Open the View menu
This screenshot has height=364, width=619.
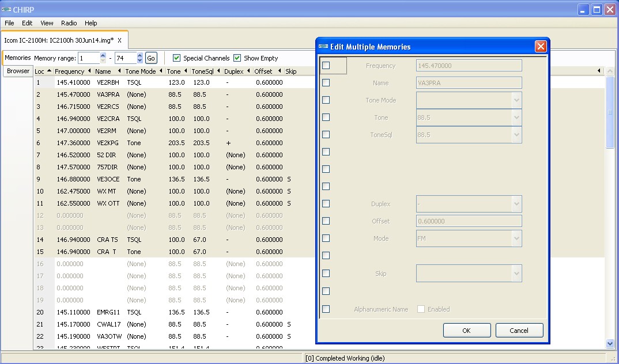[47, 23]
